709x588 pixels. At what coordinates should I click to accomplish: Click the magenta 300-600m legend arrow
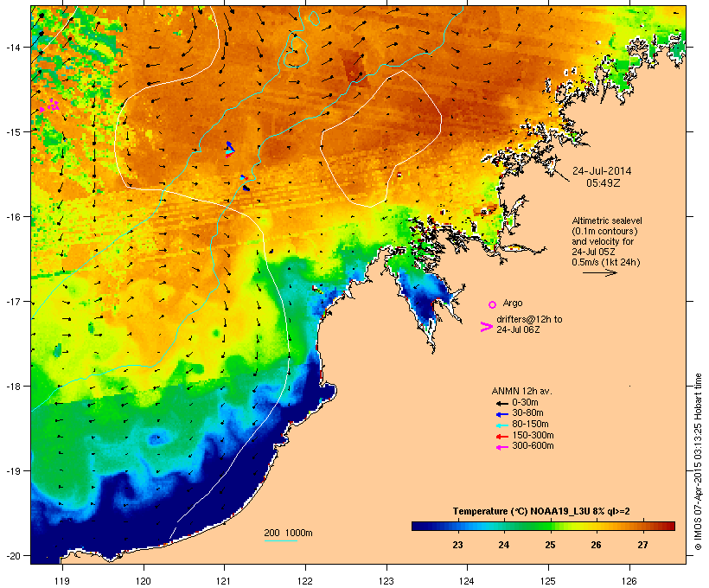501,447
